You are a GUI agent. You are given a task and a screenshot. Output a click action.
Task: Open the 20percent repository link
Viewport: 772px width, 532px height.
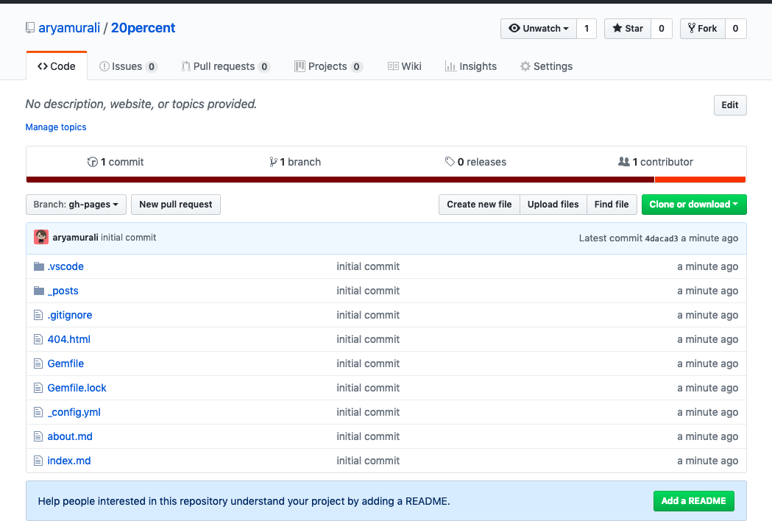[x=143, y=28]
